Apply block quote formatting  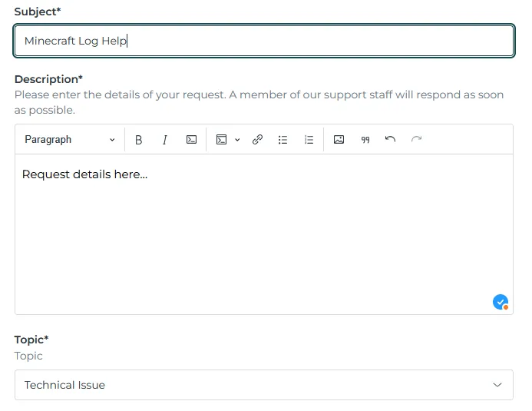pos(365,140)
